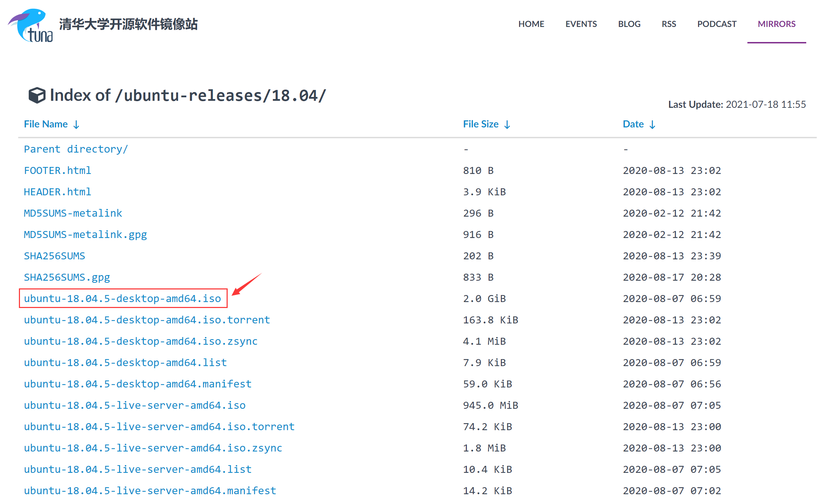Open ubuntu-18.04.5-desktop-amd64.manifest
Viewport: 829px width, 504px height.
point(138,384)
